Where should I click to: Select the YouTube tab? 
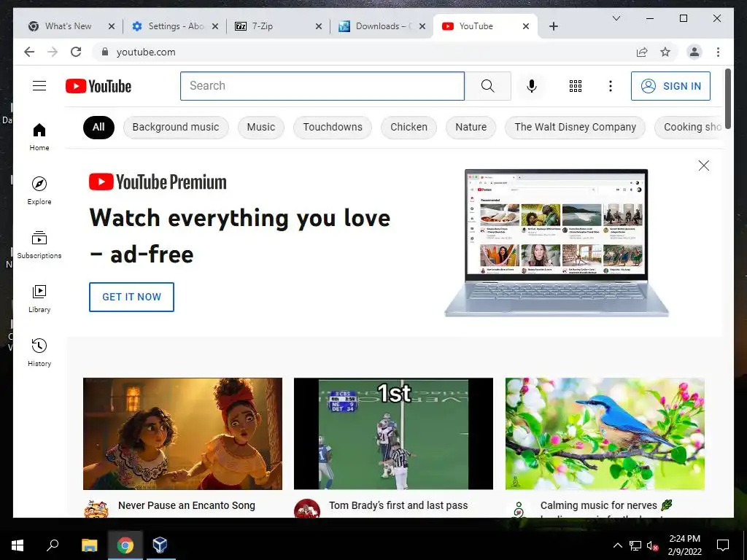coord(484,26)
